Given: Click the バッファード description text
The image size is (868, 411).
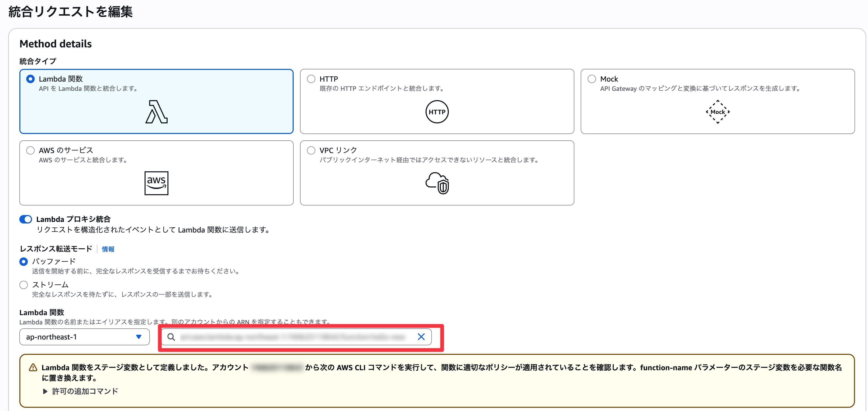Looking at the screenshot, I should (136, 271).
